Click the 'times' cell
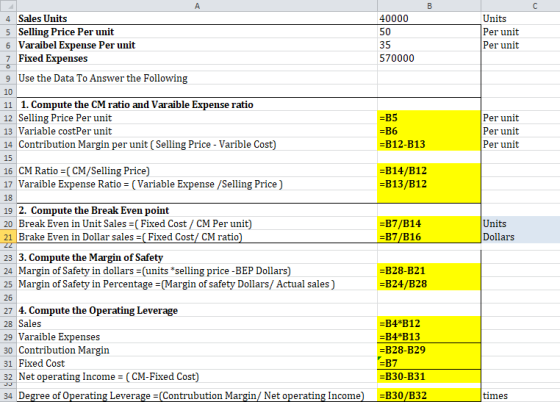Image resolution: width=560 pixels, height=402 pixels. (x=521, y=396)
